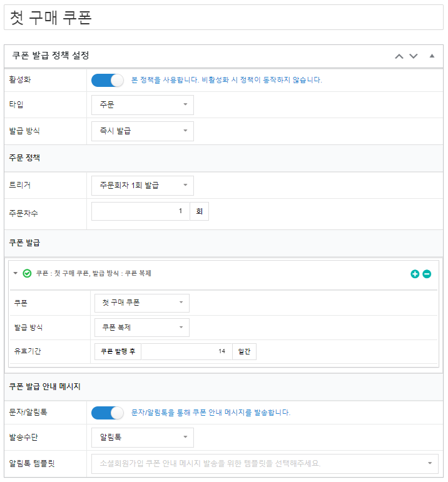Click the green check status icon in the coupon row
Image resolution: width=448 pixels, height=482 pixels.
[x=27, y=273]
